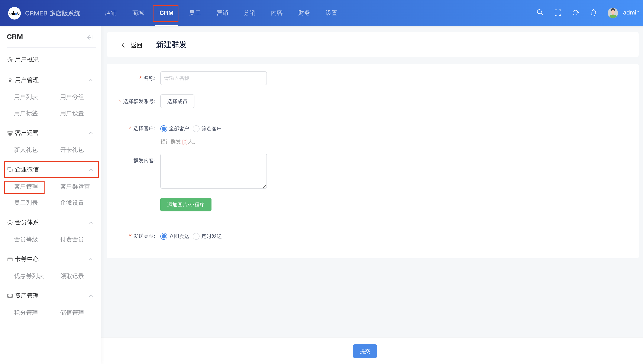Viewport: 643px width, 364px height.
Task: Open 用户标签 in sidebar
Action: click(x=26, y=113)
